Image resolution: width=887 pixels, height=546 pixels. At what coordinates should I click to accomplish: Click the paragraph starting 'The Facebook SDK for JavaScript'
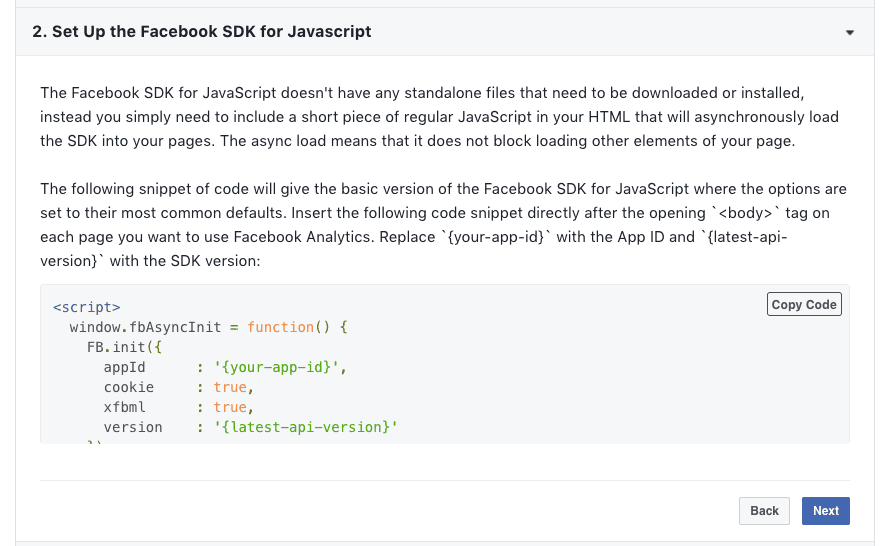pyautogui.click(x=440, y=117)
